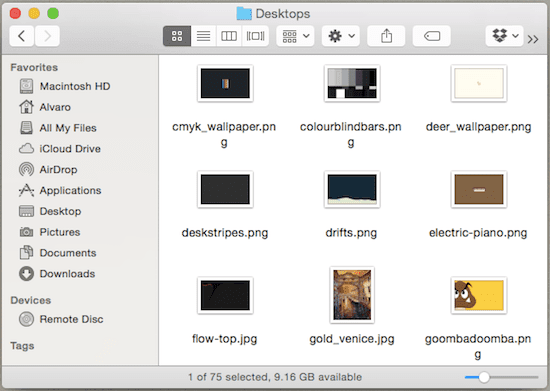Screen dimensions: 550x391
Task: Select the goombadoomba.png thumbnail
Action: 479,295
